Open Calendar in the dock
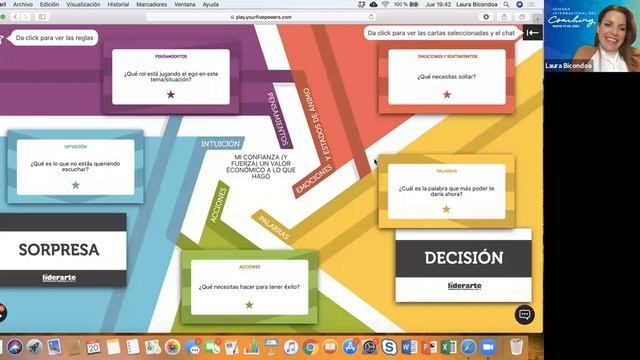640x360 pixels. [93, 347]
